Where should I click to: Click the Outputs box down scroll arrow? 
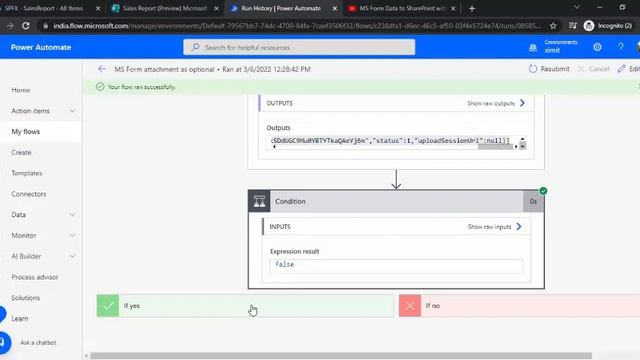pyautogui.click(x=522, y=146)
